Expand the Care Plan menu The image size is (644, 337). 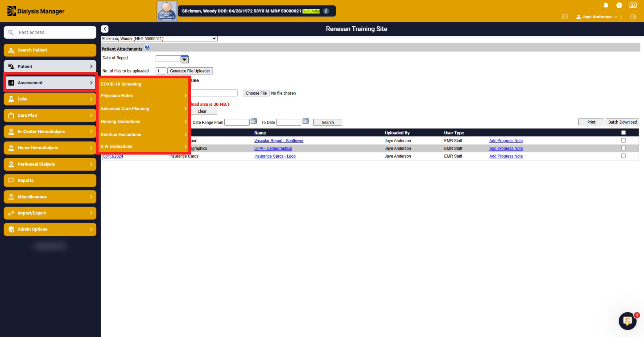[50, 115]
